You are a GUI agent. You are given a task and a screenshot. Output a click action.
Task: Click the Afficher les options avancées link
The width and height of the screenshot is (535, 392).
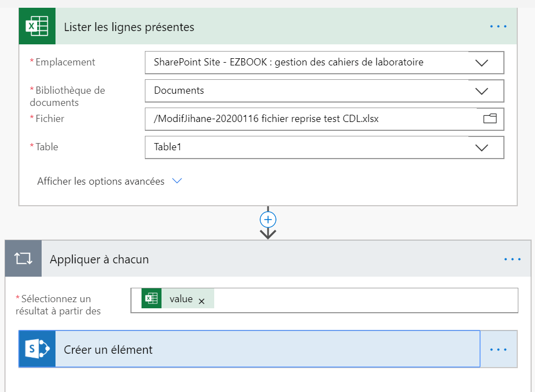click(100, 181)
